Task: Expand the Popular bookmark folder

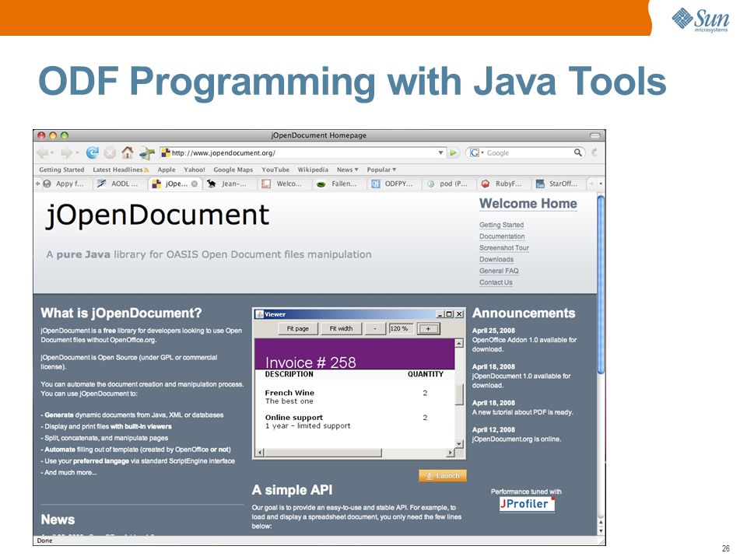Action: tap(381, 170)
